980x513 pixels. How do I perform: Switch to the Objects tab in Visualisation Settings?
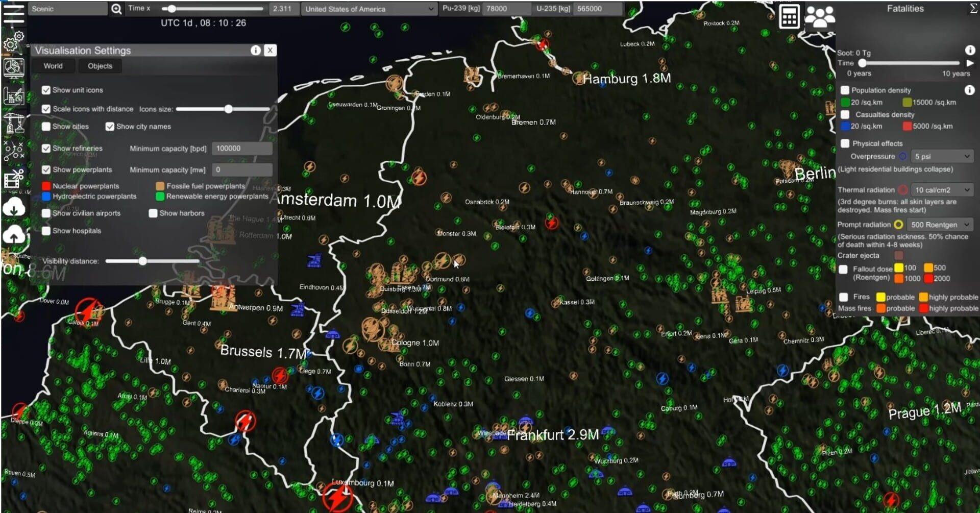(100, 66)
